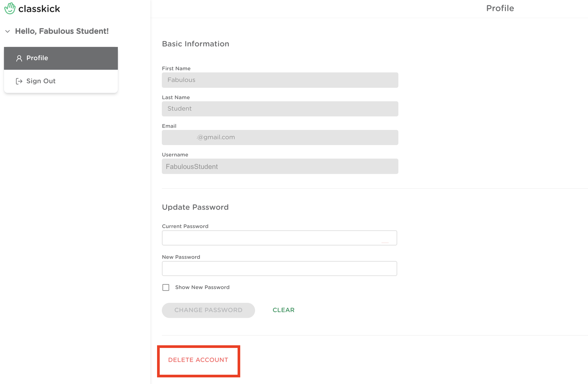This screenshot has height=384, width=588.
Task: Select Sign Out from the menu
Action: click(61, 81)
